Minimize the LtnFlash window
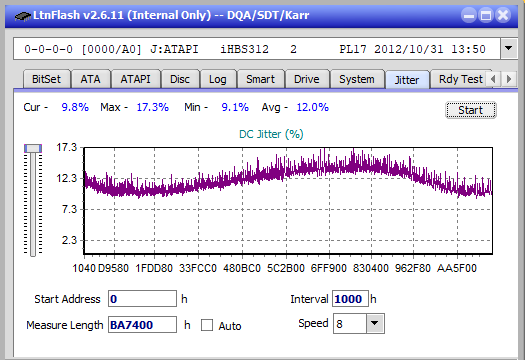 (469, 15)
